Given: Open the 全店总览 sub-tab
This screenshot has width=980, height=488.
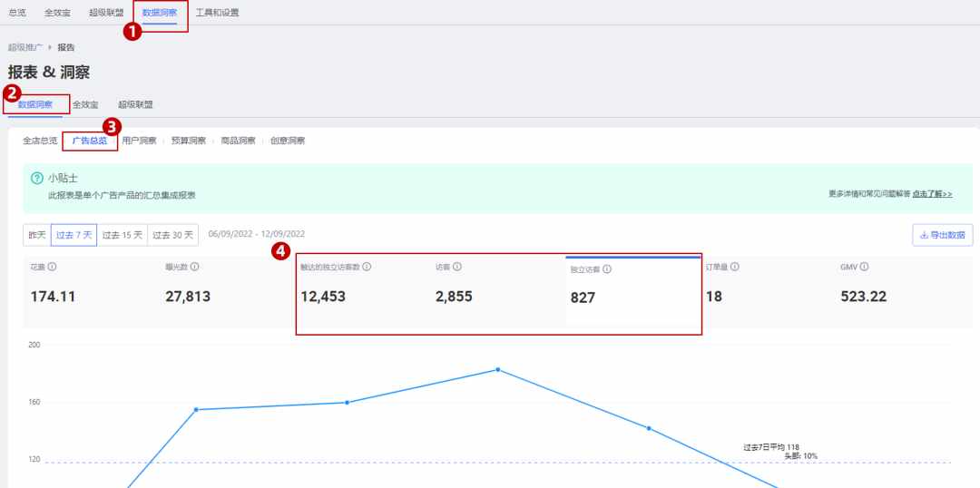Looking at the screenshot, I should tap(40, 142).
